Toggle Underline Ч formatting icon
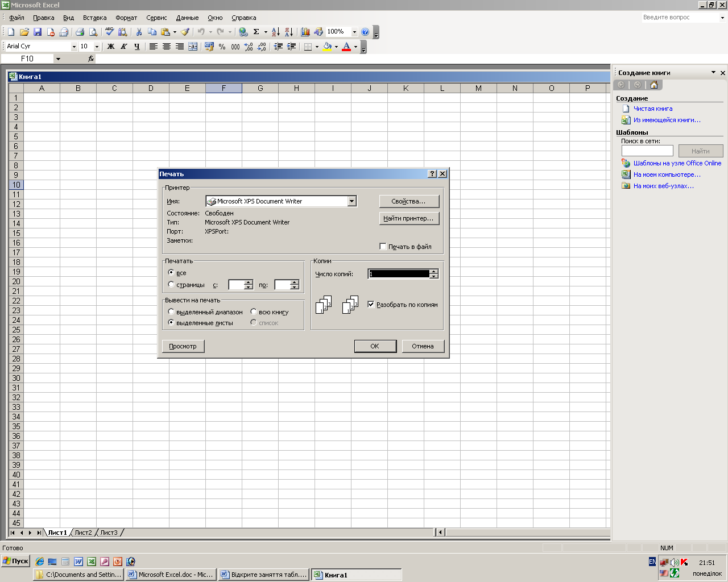 pyautogui.click(x=137, y=47)
